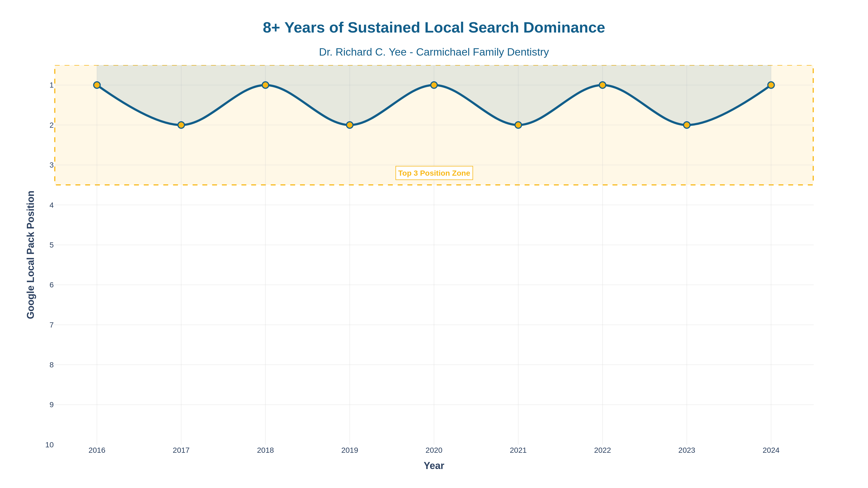Select the chart title text
The image size is (868, 488).
click(x=434, y=28)
